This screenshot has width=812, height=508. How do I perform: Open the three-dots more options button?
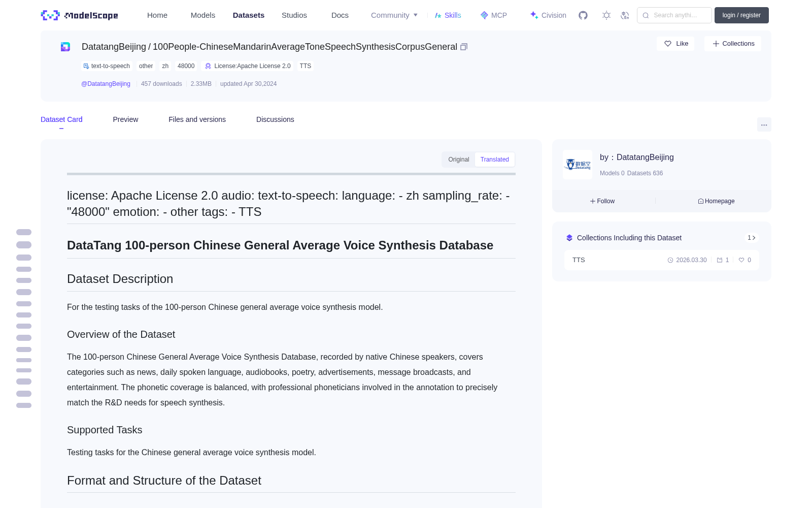click(x=764, y=124)
